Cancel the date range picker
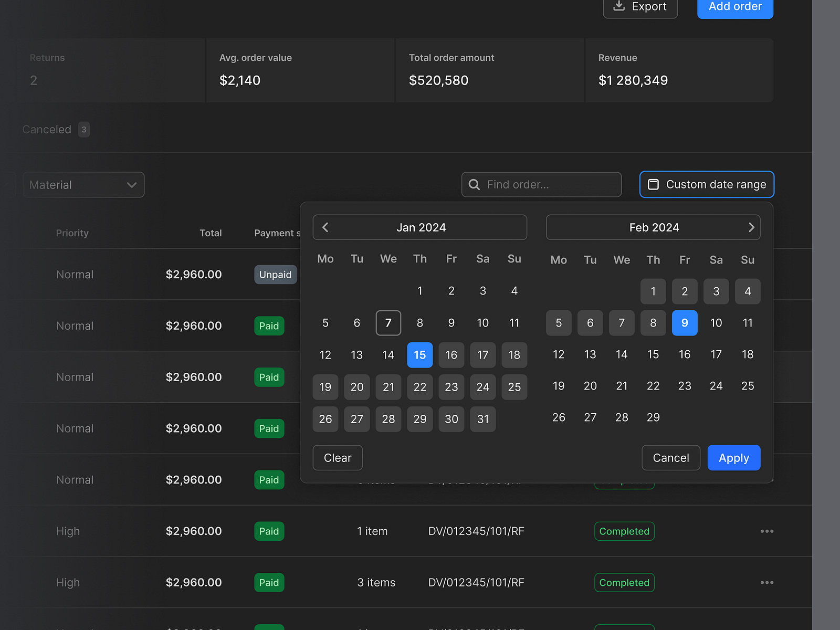The width and height of the screenshot is (840, 630). coord(670,457)
